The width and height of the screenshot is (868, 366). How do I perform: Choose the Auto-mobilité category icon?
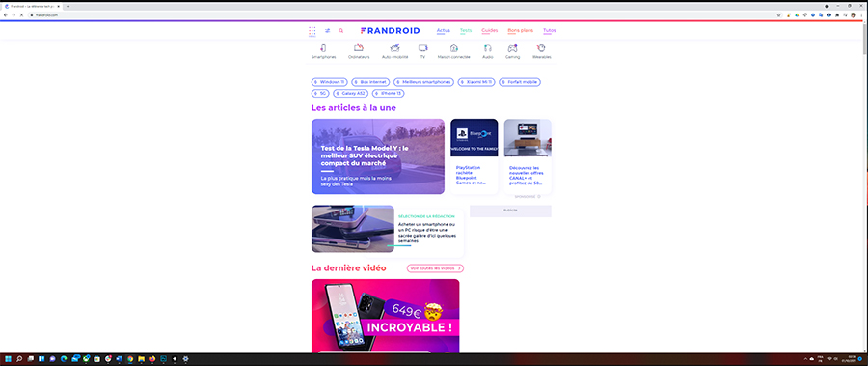394,48
